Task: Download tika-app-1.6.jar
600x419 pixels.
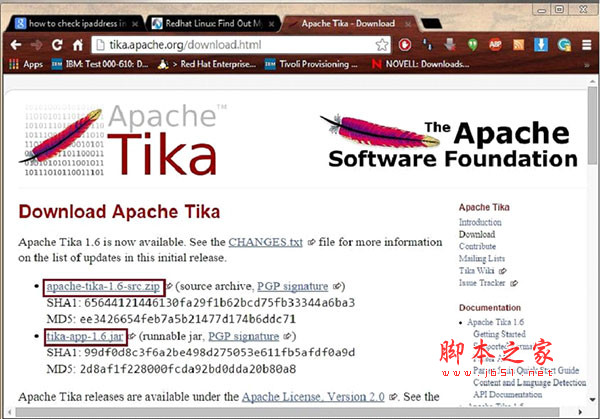Action: 85,336
